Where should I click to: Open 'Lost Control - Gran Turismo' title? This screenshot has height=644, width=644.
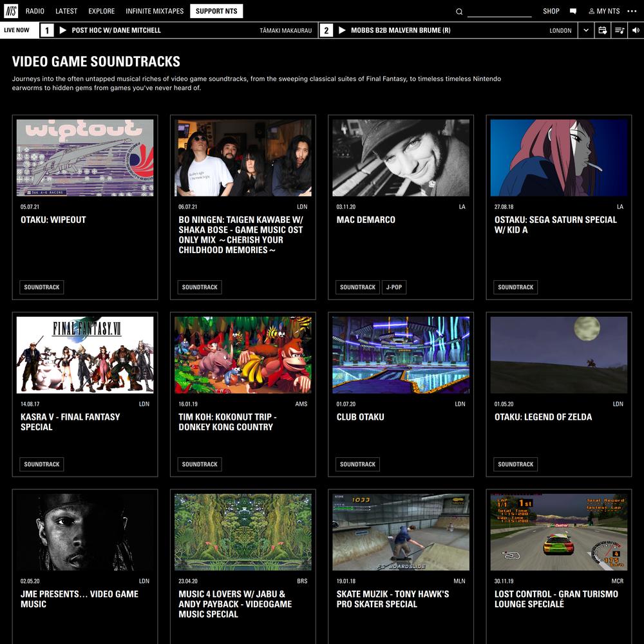[x=556, y=599]
